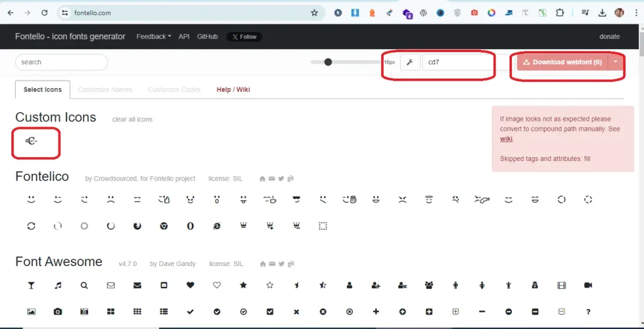The width and height of the screenshot is (644, 329).
Task: Select the video camera icon
Action: click(x=588, y=285)
